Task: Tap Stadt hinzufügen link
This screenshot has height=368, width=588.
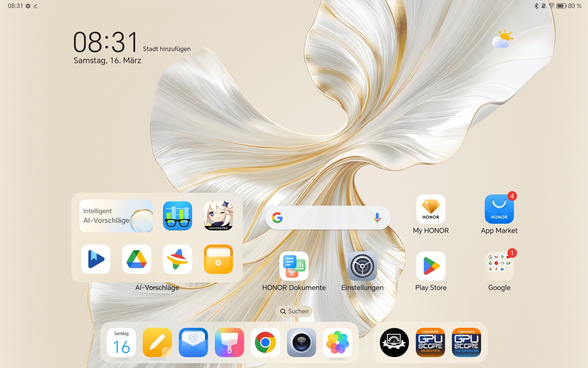Action: tap(167, 49)
